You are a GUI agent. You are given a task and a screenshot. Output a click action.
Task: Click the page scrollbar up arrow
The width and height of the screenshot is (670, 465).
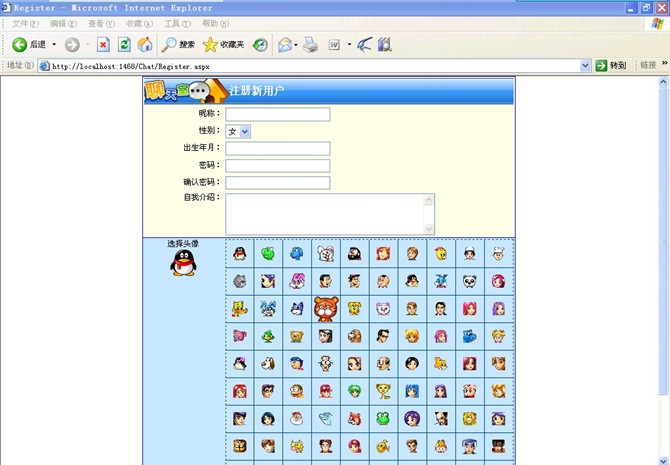[x=664, y=82]
